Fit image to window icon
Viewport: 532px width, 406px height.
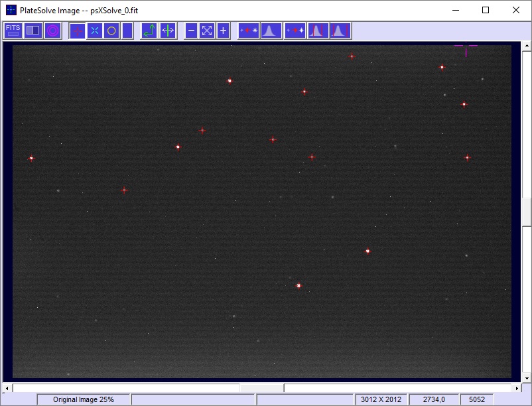(x=207, y=31)
